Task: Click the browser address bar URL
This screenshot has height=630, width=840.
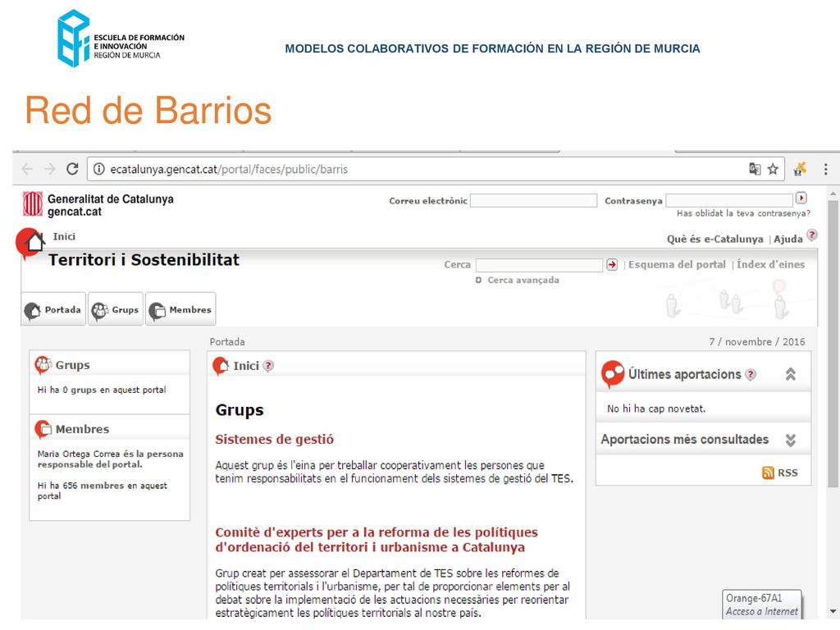Action: pos(229,169)
